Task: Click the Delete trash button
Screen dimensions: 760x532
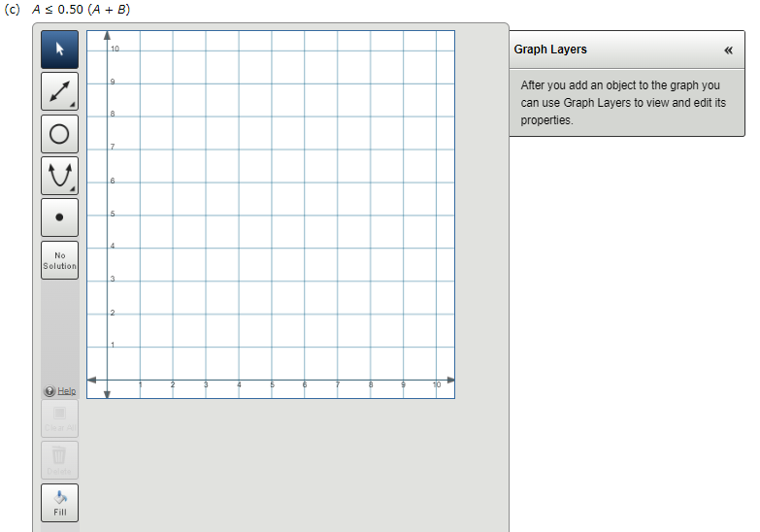Action: click(59, 460)
